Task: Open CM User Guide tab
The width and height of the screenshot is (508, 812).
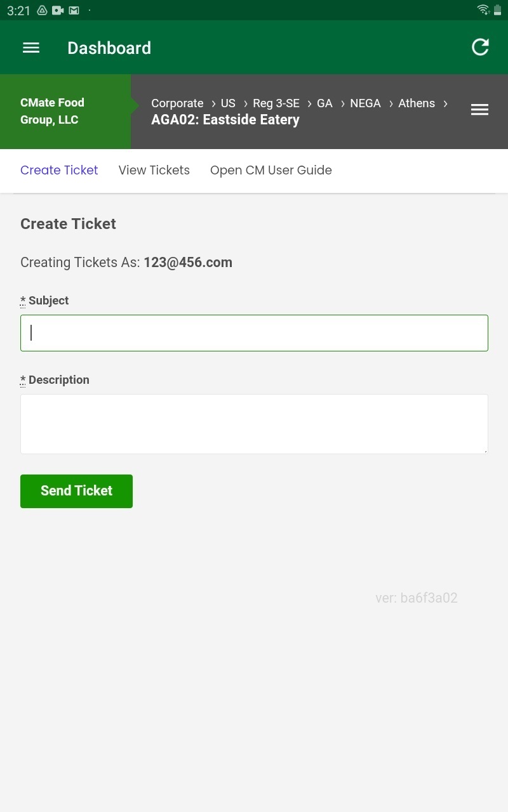Action: pos(271,170)
